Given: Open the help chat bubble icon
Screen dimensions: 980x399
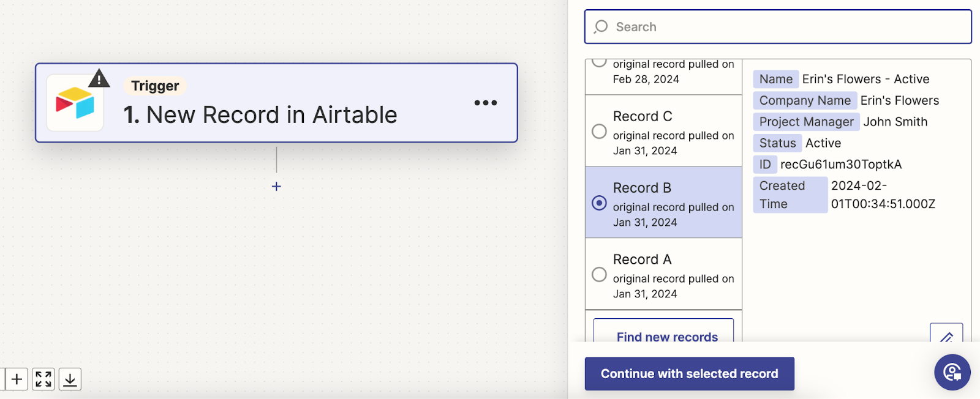Looking at the screenshot, I should point(952,372).
